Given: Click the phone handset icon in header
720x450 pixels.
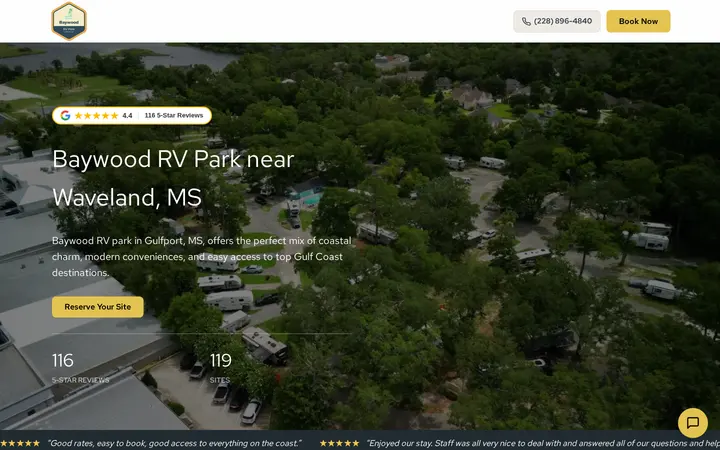Looking at the screenshot, I should coord(526,22).
